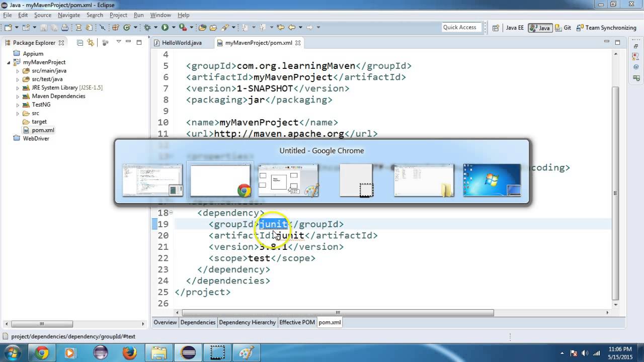
Task: Click the Back navigation arrow icon
Action: tap(291, 27)
